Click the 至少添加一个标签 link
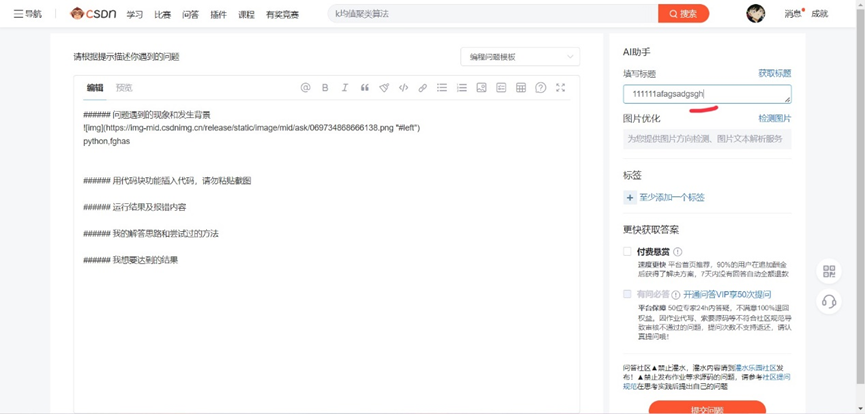The height and width of the screenshot is (414, 865). click(x=672, y=198)
